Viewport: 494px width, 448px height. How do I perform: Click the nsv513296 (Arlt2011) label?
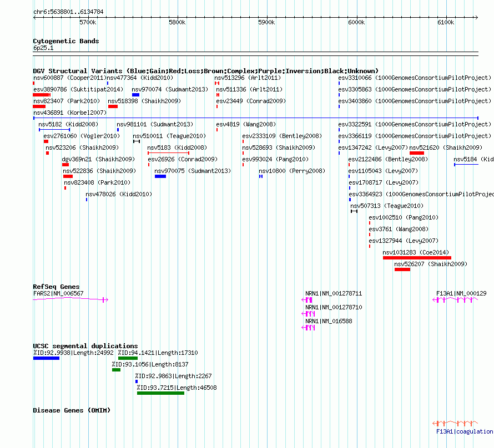(248, 78)
